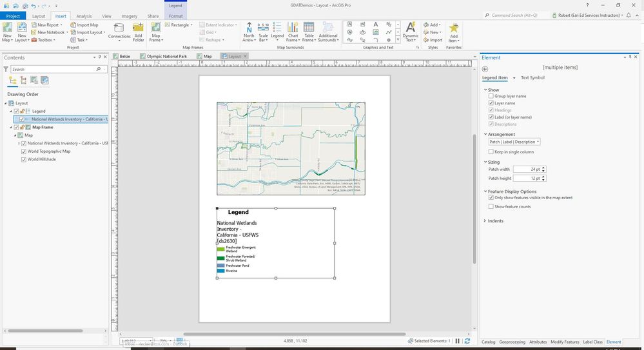Image resolution: width=644 pixels, height=350 pixels.
Task: Click the Dynamic Text icon
Action: pos(410,28)
